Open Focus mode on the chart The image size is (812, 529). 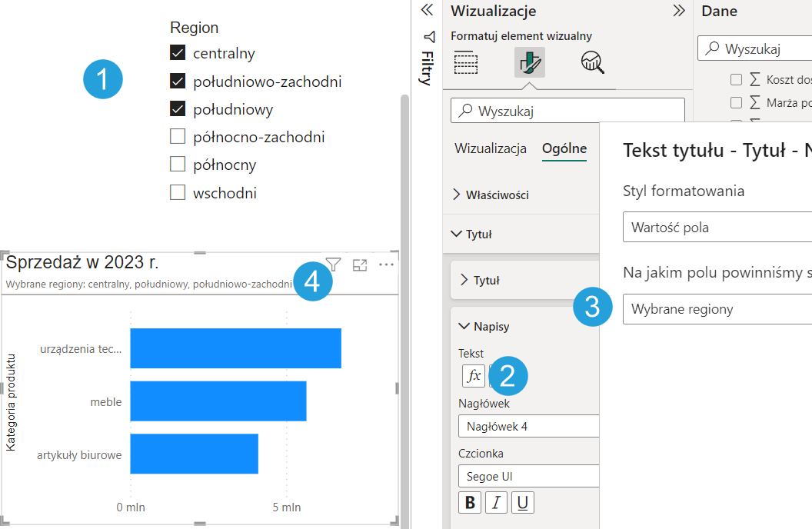(359, 265)
